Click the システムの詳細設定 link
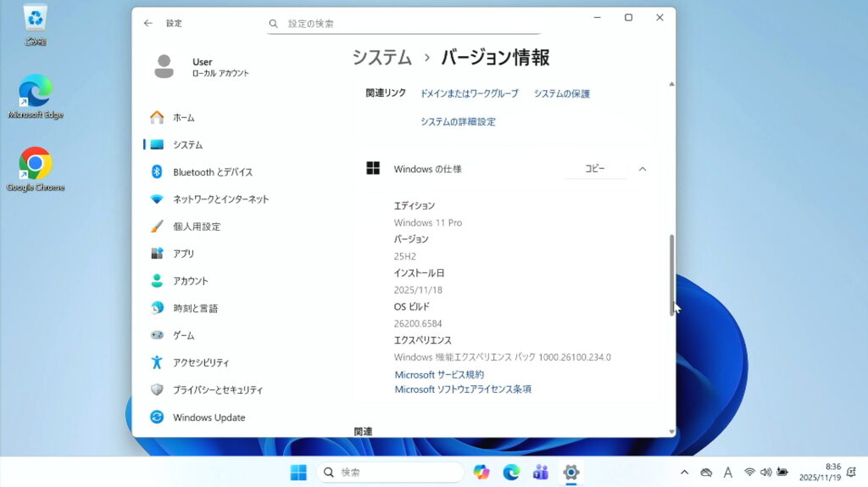 458,122
